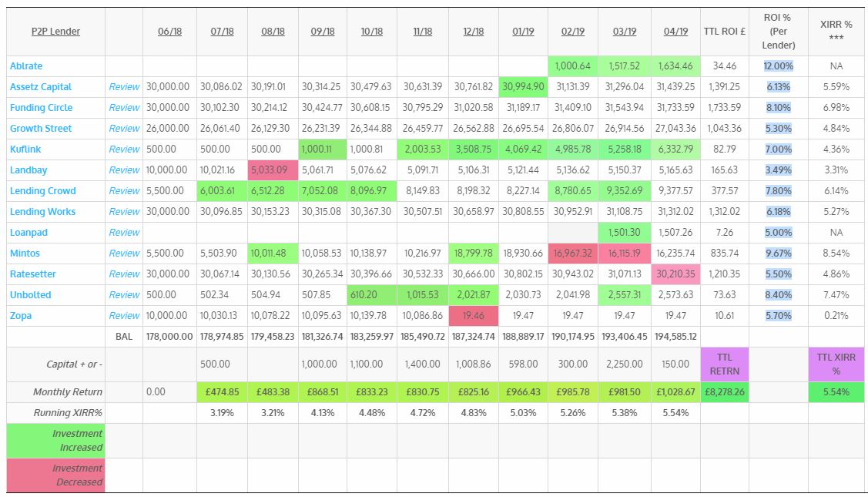Screen dimensions: 868x497
Task: Select the ROI % (Per Lender) header
Action: coord(779,32)
